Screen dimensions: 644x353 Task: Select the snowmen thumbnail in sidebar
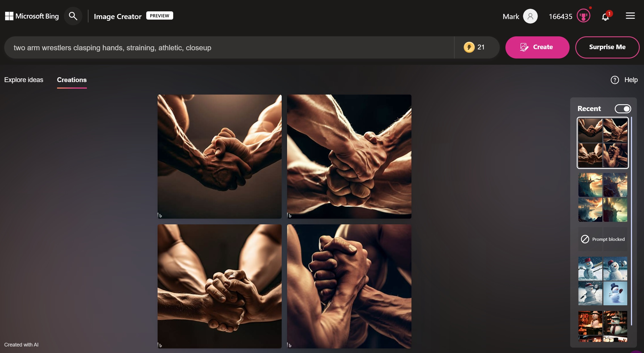coord(603,281)
